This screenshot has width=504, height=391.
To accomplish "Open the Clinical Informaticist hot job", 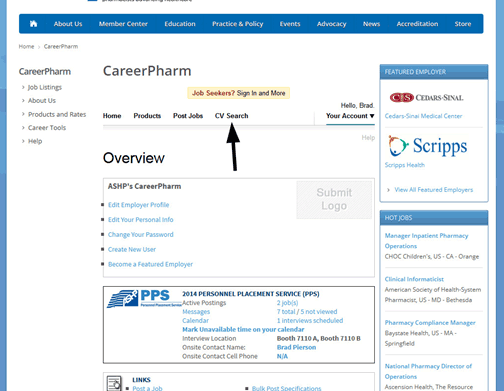I will pos(414,279).
